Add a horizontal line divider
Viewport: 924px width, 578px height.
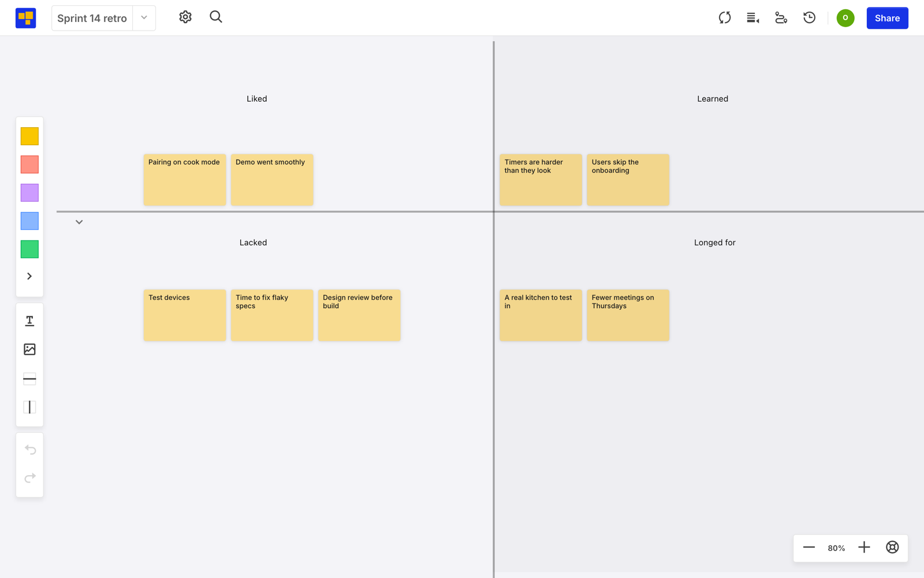[29, 379]
